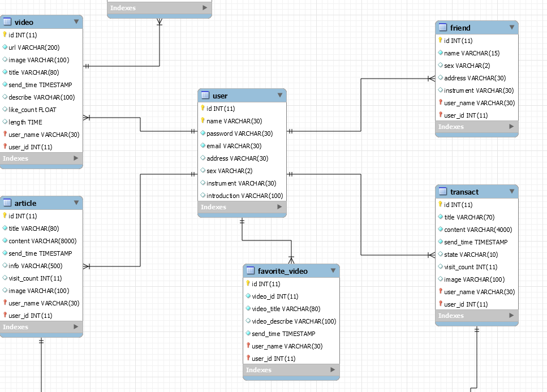Click the video table icon
This screenshot has width=547, height=392.
click(7, 21)
